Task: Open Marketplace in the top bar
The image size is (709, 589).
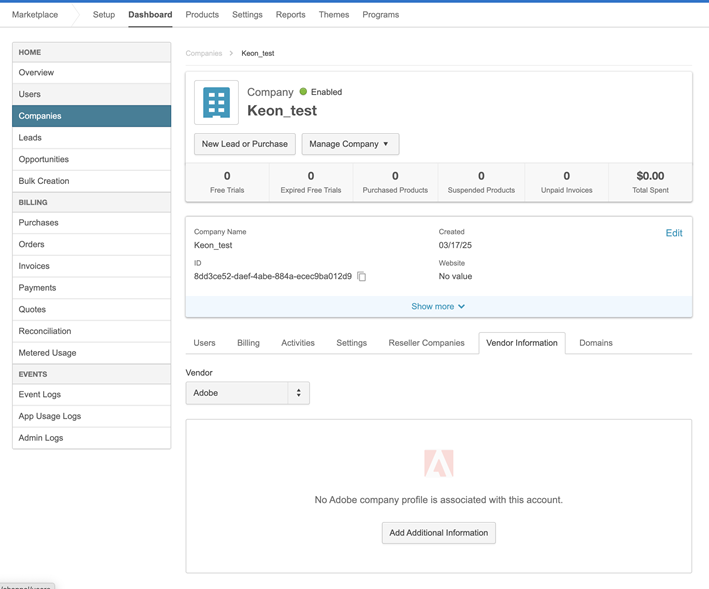Action: coord(35,15)
